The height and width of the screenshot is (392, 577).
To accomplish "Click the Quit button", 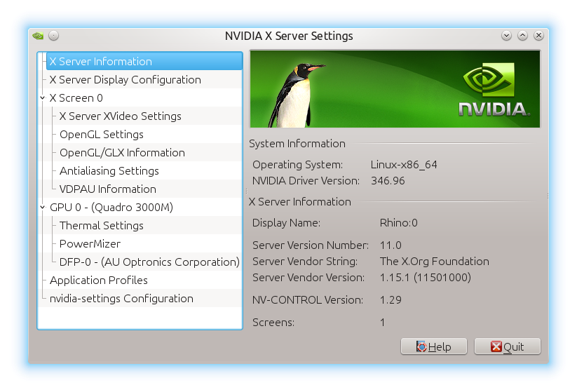I will 508,346.
